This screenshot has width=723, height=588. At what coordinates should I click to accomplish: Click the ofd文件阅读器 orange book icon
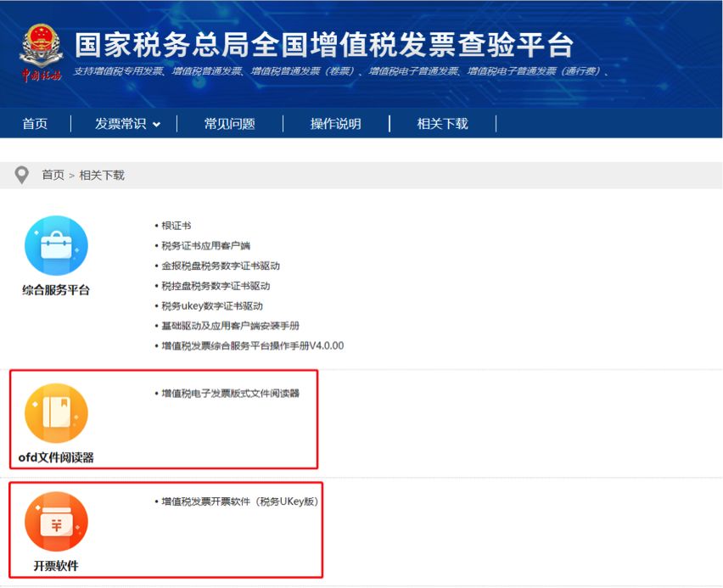pos(56,413)
